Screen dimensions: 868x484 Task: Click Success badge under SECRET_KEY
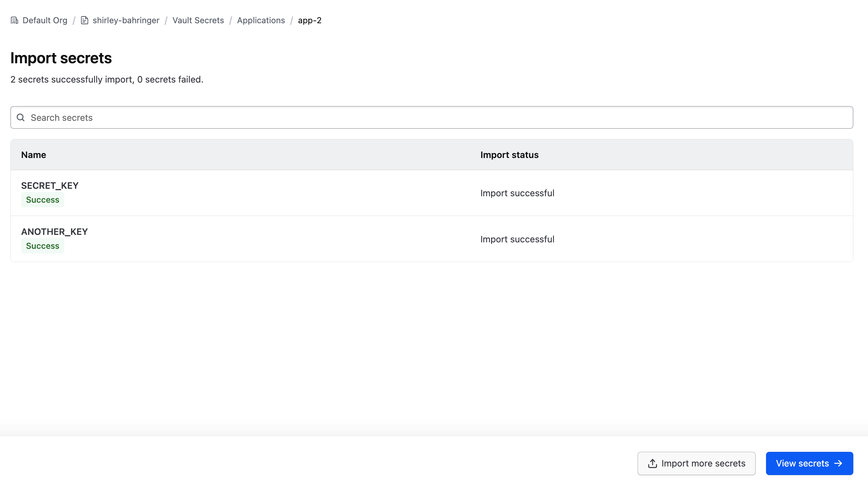pos(43,200)
